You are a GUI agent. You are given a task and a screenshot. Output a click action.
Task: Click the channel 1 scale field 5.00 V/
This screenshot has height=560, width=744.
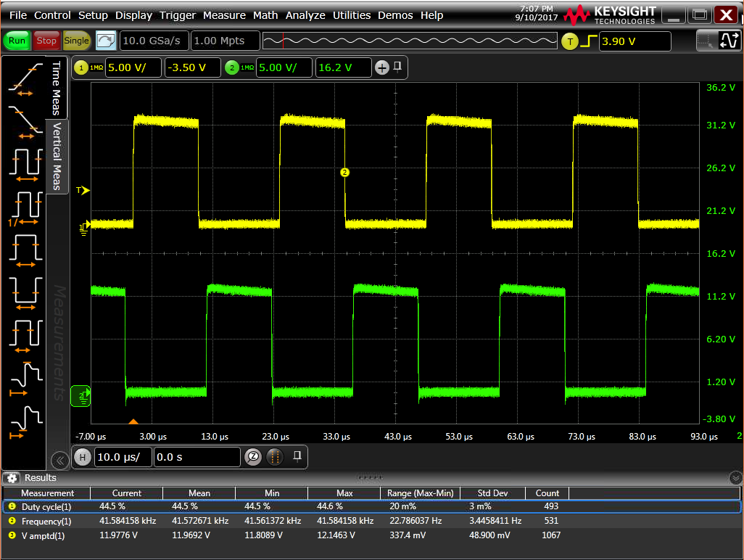coord(133,67)
